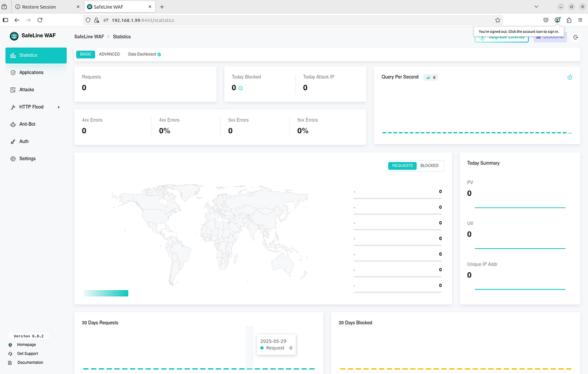Go to the Attacks page
This screenshot has height=374, width=588.
click(36, 90)
